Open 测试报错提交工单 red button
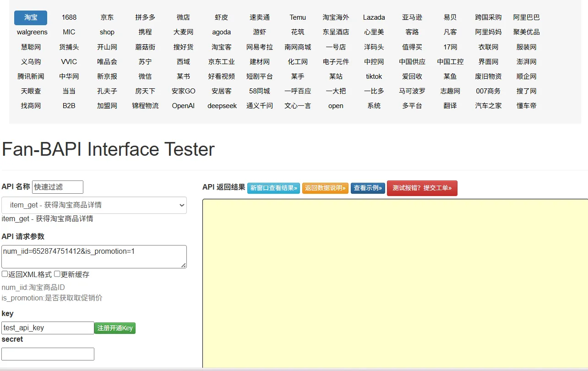The height and width of the screenshot is (371, 588). click(x=422, y=188)
